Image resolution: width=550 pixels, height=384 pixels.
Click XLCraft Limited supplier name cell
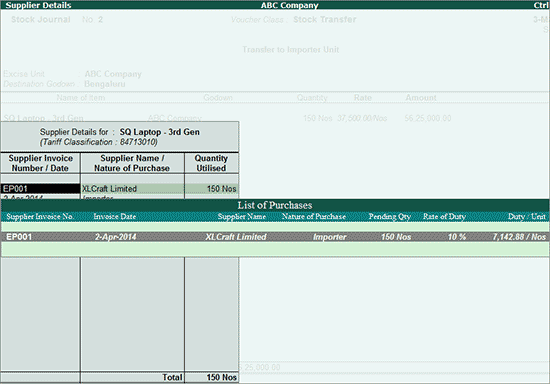(x=132, y=189)
